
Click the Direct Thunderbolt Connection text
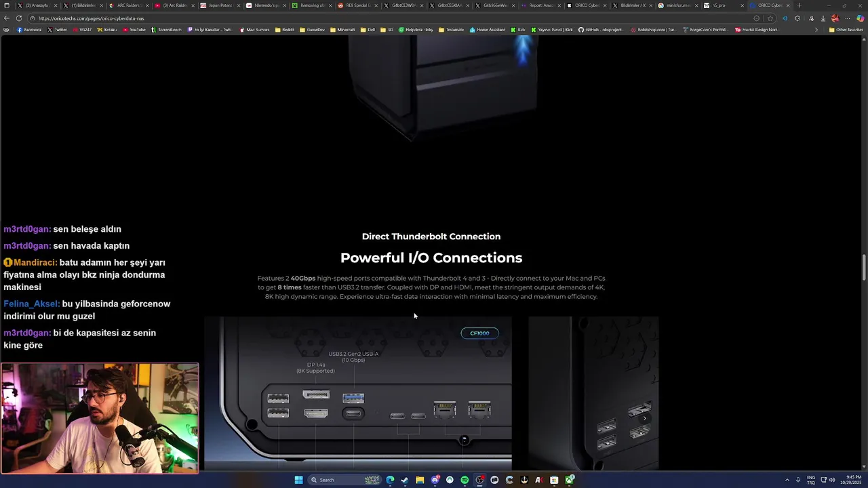point(431,237)
